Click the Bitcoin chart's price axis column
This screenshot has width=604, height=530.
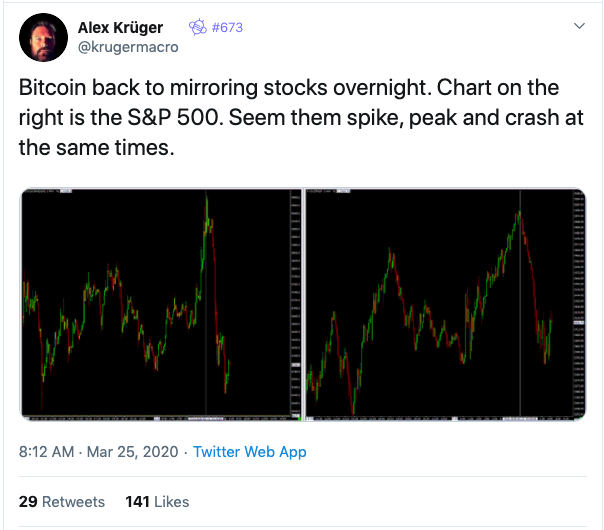pyautogui.click(x=295, y=302)
